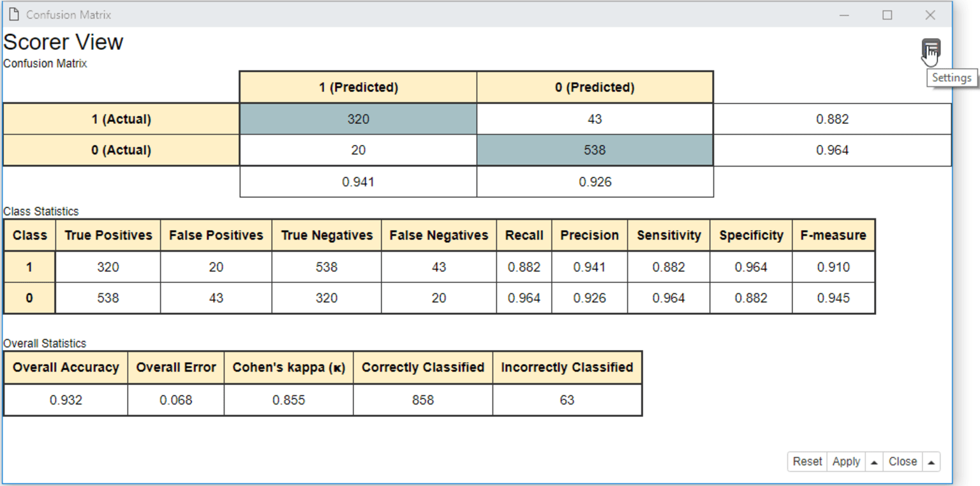Screen dimensions: 980x486
Task: Click the "Correctly Classified" header
Action: (x=423, y=367)
